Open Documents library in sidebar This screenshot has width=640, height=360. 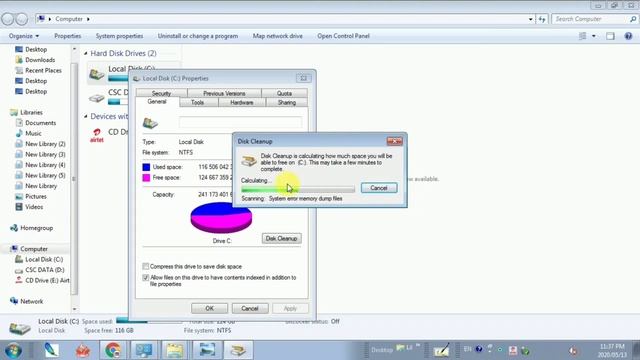click(x=40, y=123)
